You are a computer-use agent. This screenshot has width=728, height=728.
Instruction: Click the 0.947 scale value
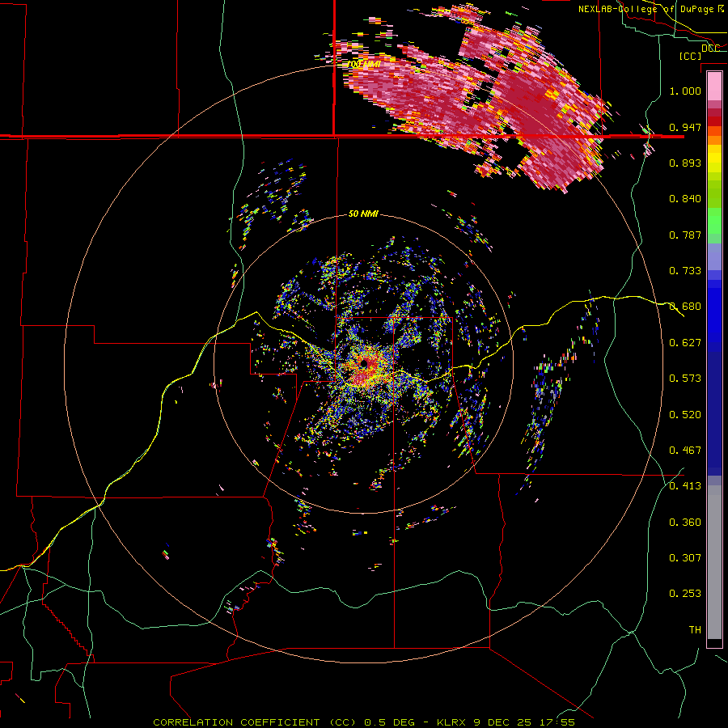coord(685,127)
